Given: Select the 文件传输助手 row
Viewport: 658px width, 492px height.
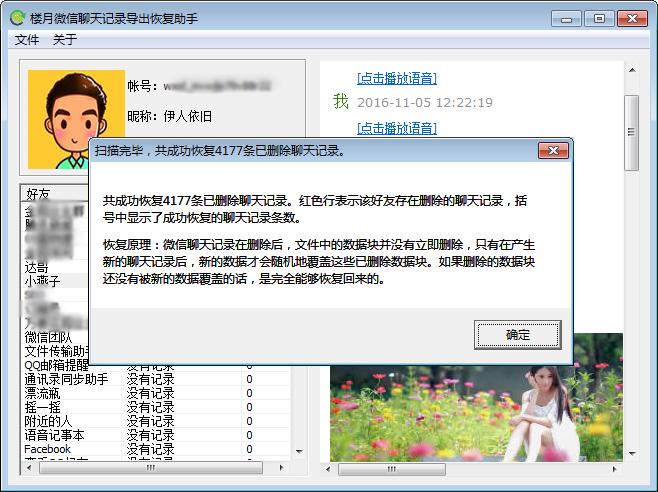Looking at the screenshot, I should pyautogui.click(x=55, y=351).
